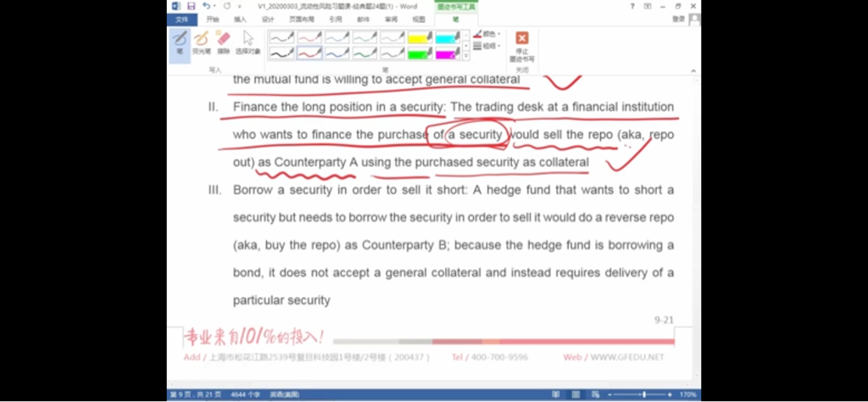Switch to the Design (设计) tab
This screenshot has width=868, height=402.
[x=268, y=20]
